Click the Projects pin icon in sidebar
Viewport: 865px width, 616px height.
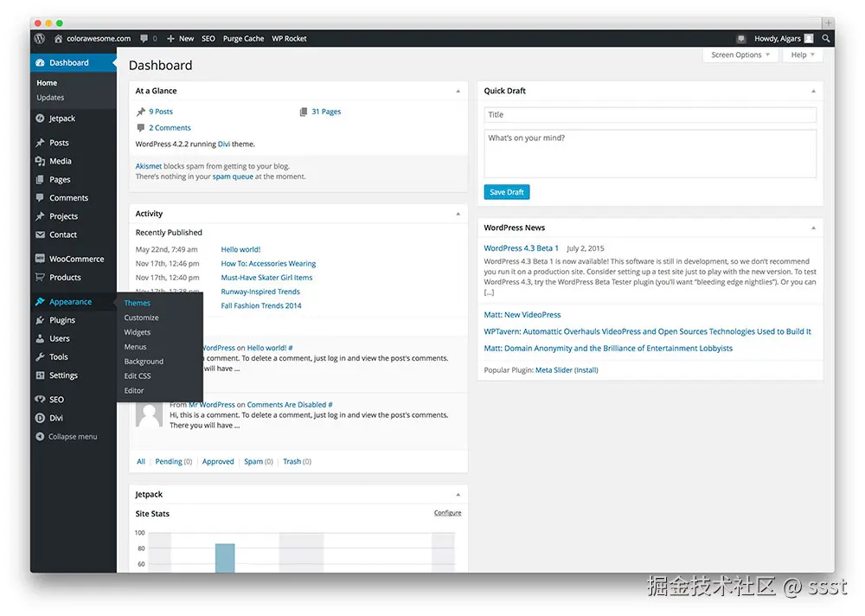click(40, 216)
